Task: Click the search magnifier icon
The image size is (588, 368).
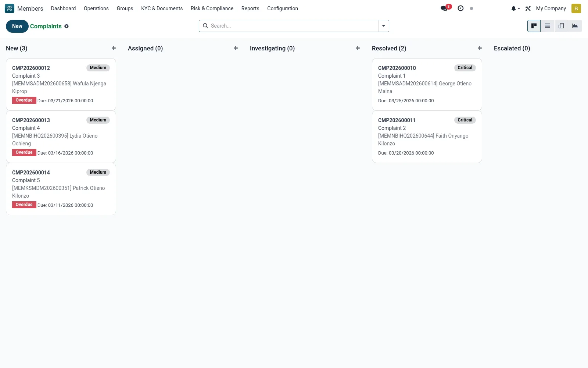Action: click(x=205, y=26)
